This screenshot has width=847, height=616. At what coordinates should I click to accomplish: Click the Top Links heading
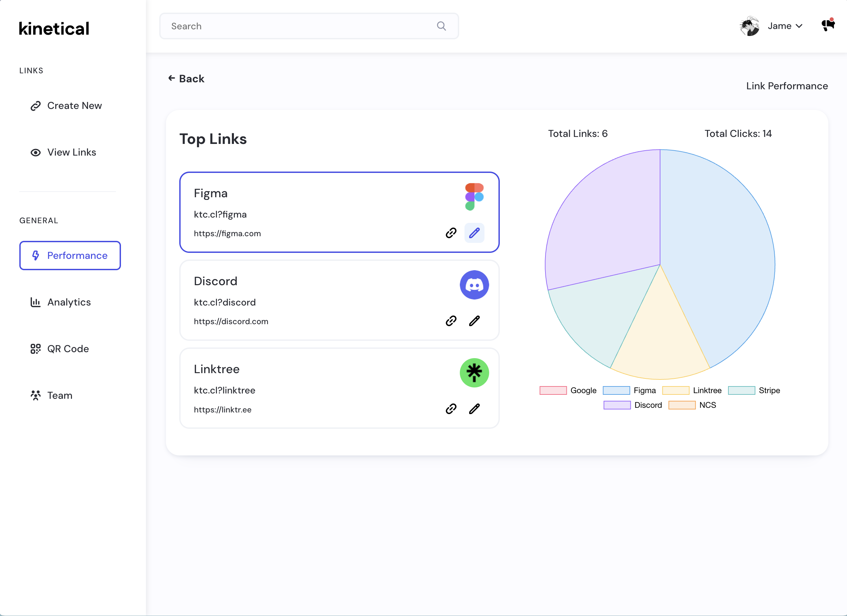coord(213,139)
